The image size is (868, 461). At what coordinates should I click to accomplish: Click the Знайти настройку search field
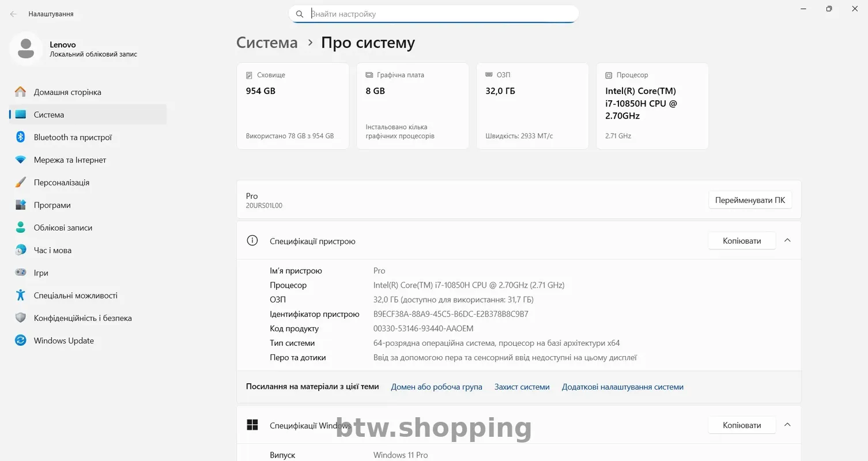coord(441,14)
